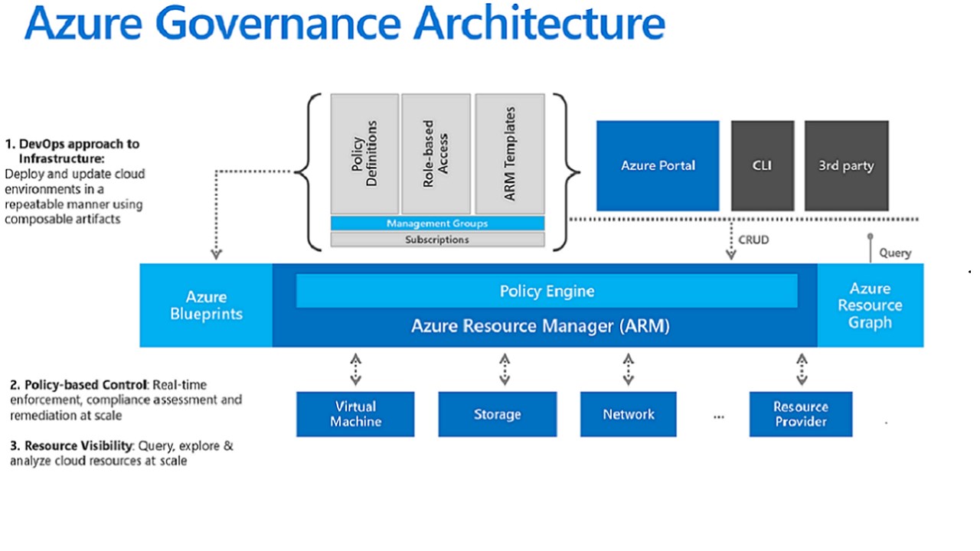Screen dimensions: 980x551
Task: Click the Management Groups bar
Action: (x=437, y=223)
